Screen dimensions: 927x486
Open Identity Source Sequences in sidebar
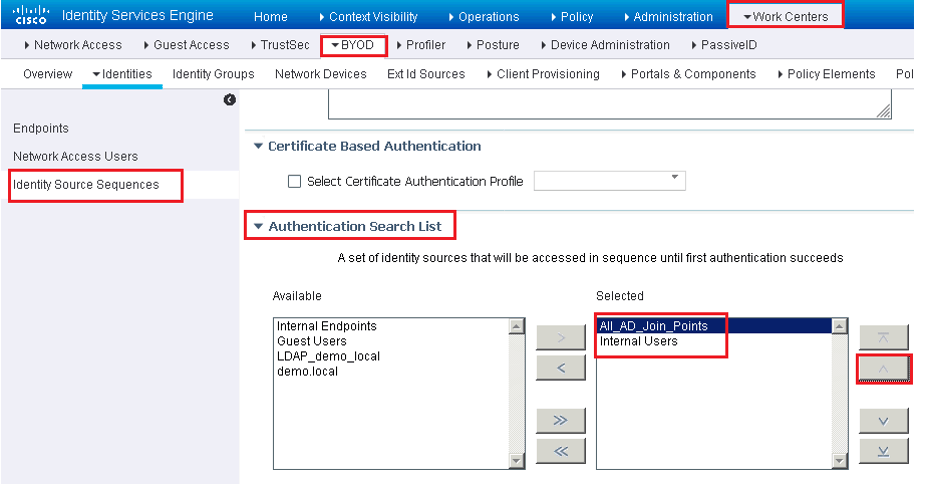pyautogui.click(x=86, y=184)
